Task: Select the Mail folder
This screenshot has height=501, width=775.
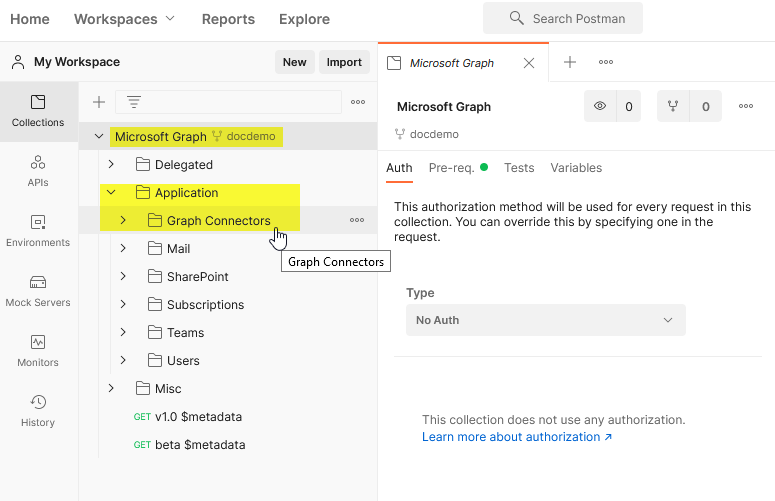Action: pyautogui.click(x=178, y=249)
